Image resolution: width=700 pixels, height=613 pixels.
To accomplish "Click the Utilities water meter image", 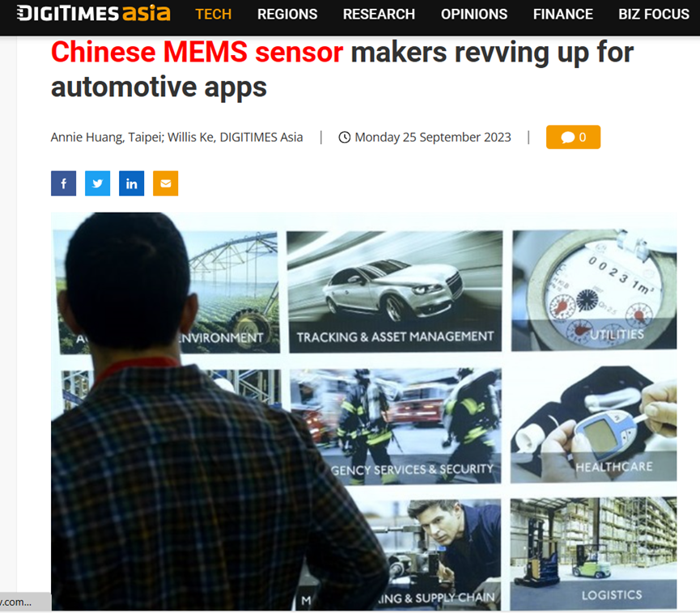I will pyautogui.click(x=594, y=290).
